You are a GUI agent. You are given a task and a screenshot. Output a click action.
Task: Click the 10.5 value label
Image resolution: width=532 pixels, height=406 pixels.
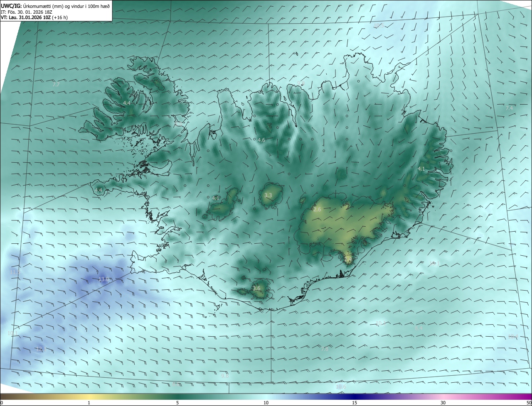point(378,26)
